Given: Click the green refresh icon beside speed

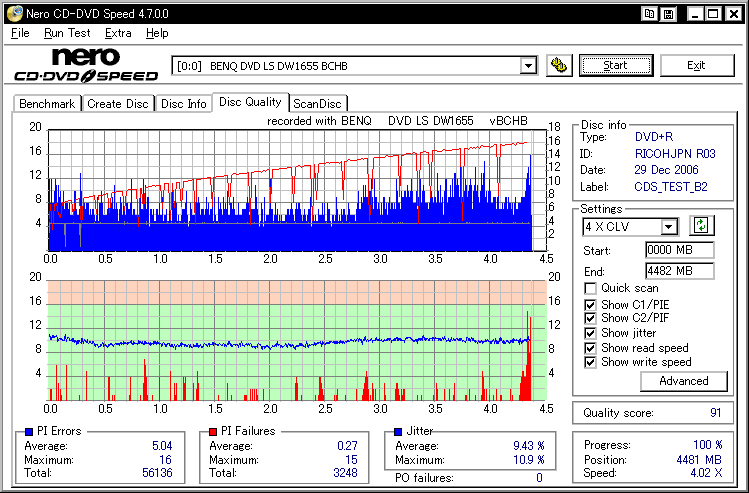Looking at the screenshot, I should [x=700, y=226].
